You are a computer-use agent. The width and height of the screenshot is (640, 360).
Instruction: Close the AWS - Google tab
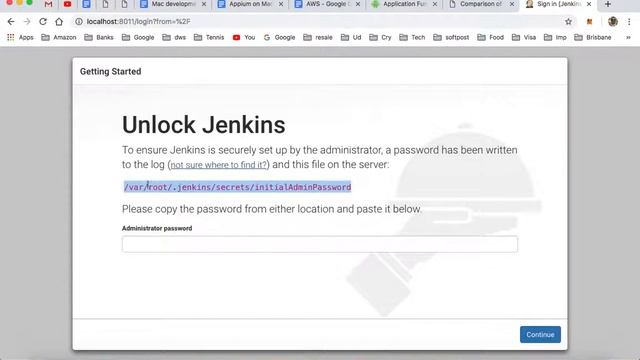358,4
